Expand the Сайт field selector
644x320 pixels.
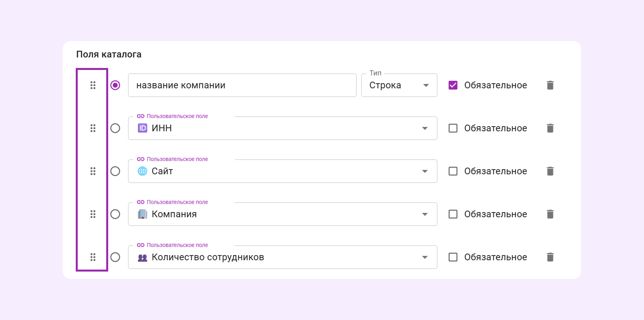[x=282, y=171]
